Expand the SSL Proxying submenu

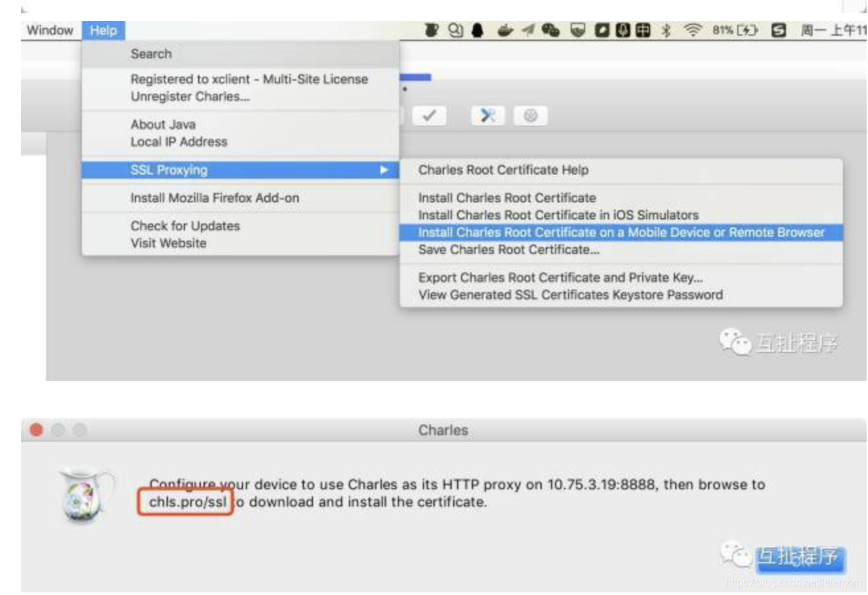pyautogui.click(x=240, y=170)
